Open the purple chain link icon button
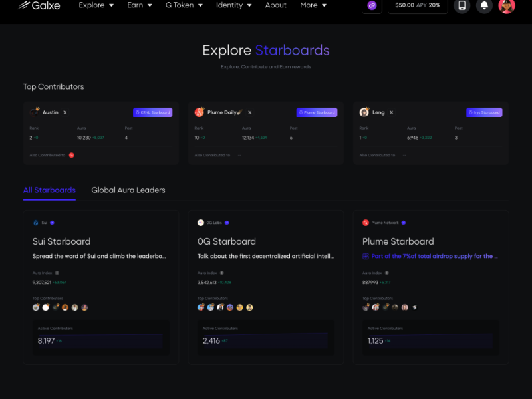Screen dimensions: 532x399 click(x=372, y=5)
